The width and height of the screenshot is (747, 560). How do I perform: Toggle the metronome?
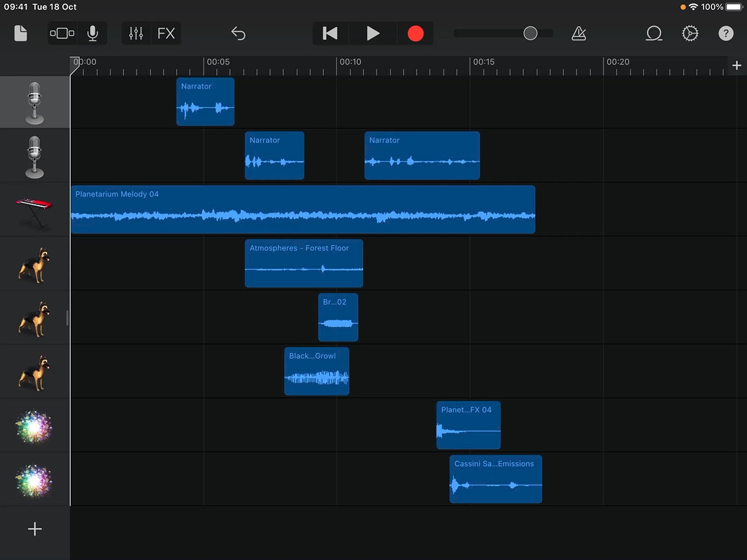coord(579,33)
